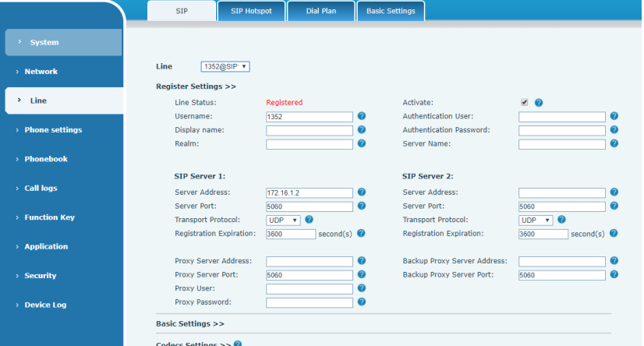This screenshot has width=644, height=346.
Task: Toggle the Activate checkbox
Action: 525,103
